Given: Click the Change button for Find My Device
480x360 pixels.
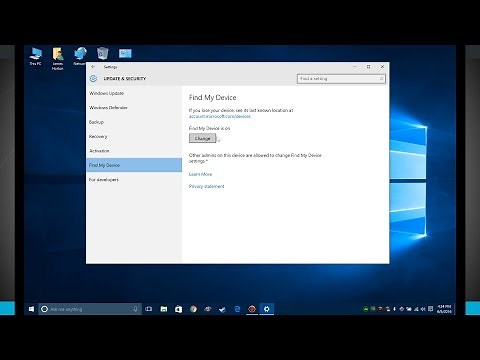Looking at the screenshot, I should (x=202, y=138).
